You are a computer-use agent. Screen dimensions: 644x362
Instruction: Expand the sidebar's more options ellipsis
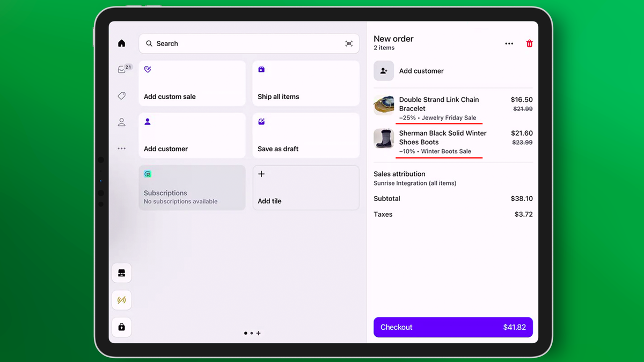(122, 149)
